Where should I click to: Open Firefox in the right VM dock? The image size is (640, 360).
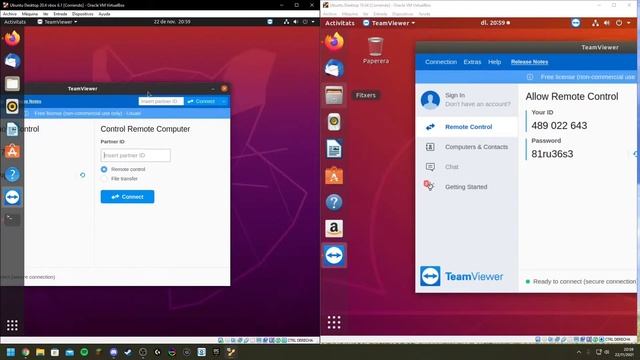[x=334, y=42]
